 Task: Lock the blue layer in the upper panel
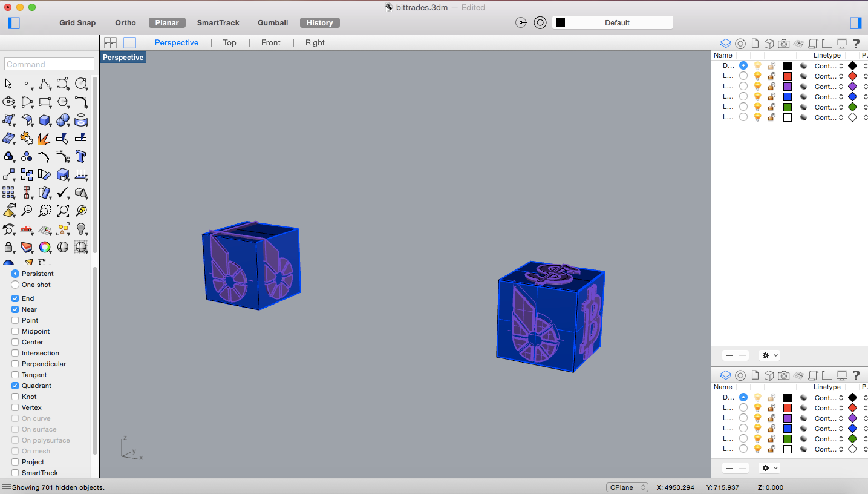(771, 97)
